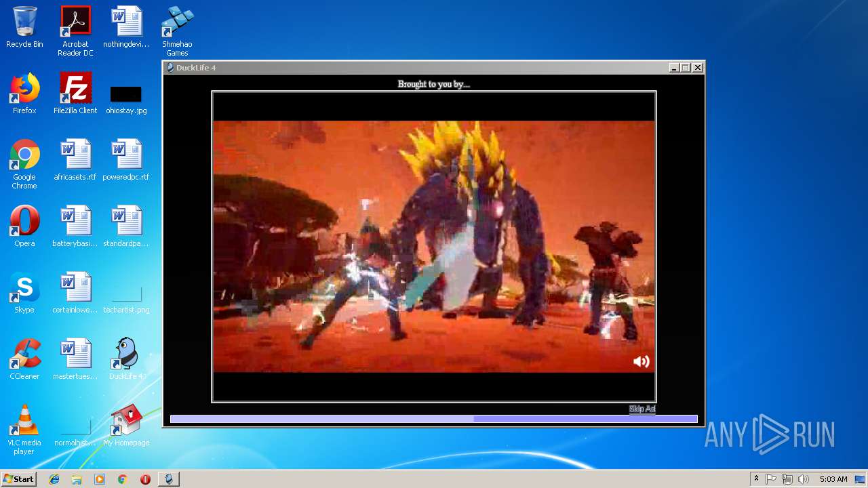Open Acrobat Reader DC shortcut
Image resolution: width=868 pixels, height=488 pixels.
pyautogui.click(x=75, y=31)
